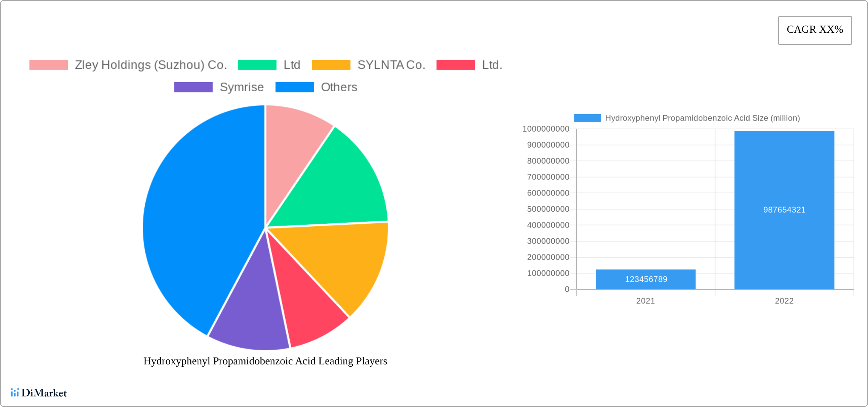Viewport: 868px width, 407px height.
Task: Click the DiMarket logo icon
Action: pyautogui.click(x=15, y=393)
